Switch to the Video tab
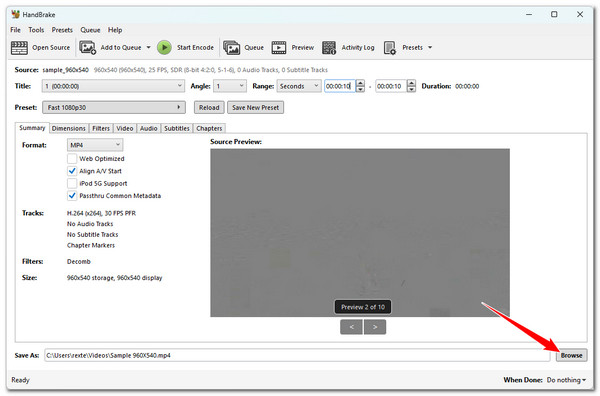 [125, 128]
